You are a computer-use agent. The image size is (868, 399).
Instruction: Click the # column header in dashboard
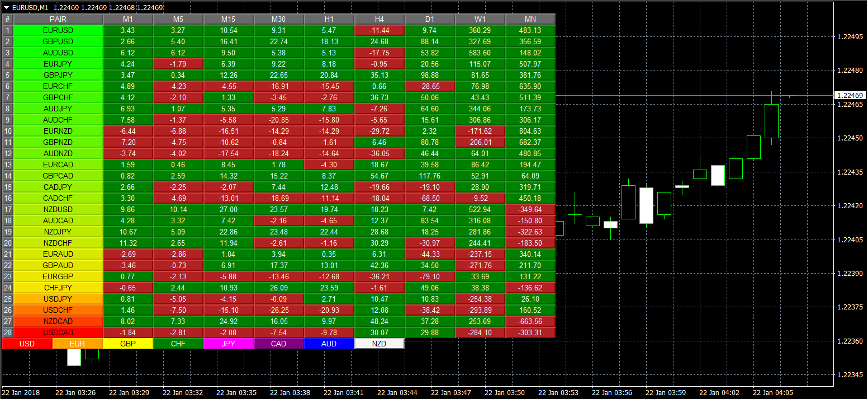(8, 20)
